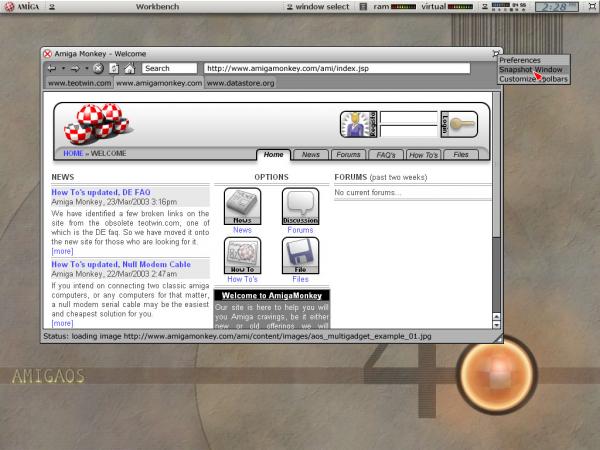
Task: Click the icon left of ram label
Action: [364, 7]
